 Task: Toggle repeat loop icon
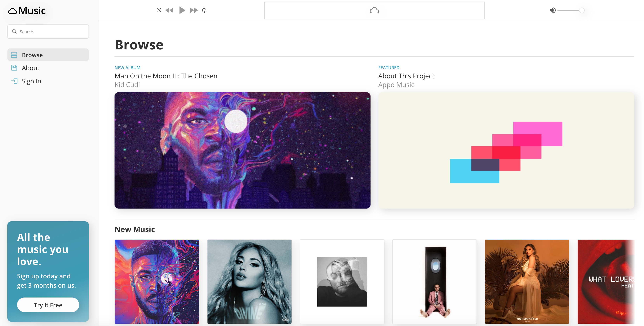(x=204, y=10)
